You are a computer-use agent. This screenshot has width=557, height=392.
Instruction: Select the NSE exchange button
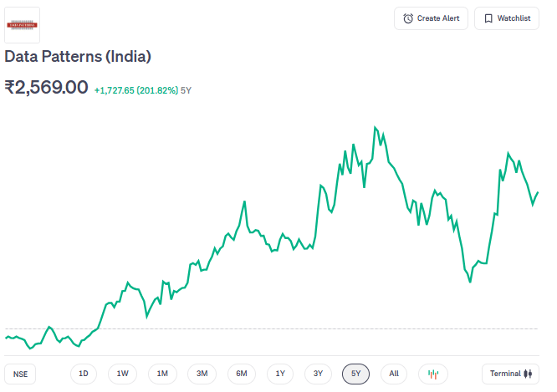pos(20,374)
